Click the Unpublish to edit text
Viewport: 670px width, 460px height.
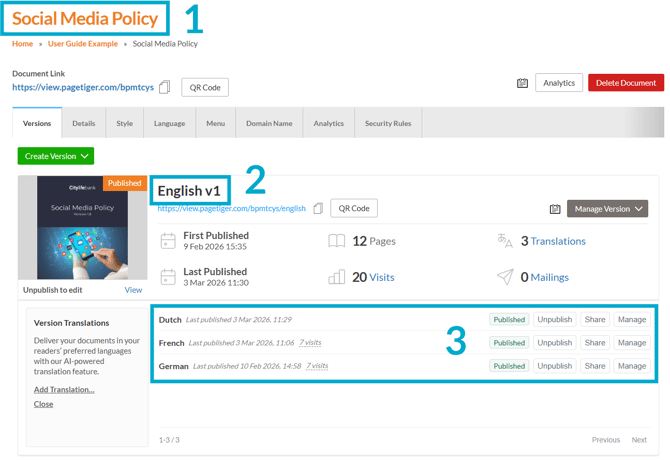point(53,290)
